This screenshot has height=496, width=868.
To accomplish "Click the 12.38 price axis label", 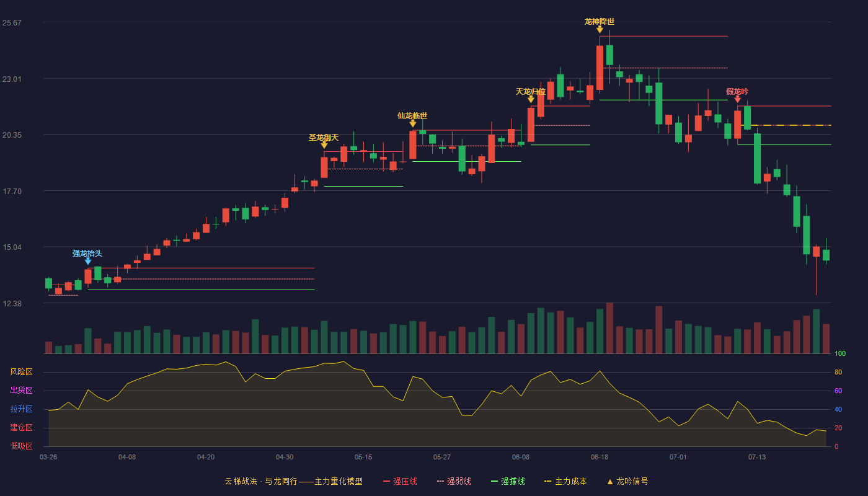I will (x=12, y=304).
